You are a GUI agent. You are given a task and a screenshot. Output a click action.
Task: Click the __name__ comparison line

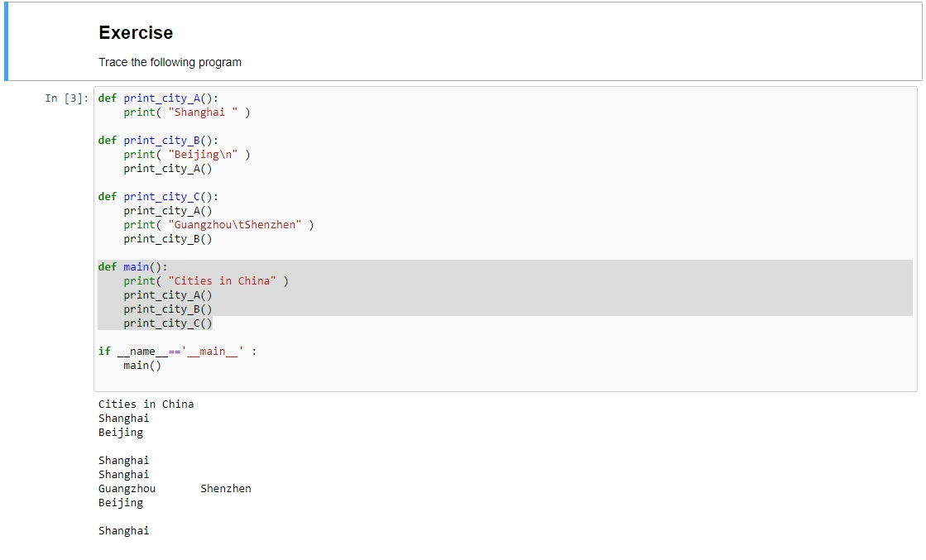[x=175, y=351]
